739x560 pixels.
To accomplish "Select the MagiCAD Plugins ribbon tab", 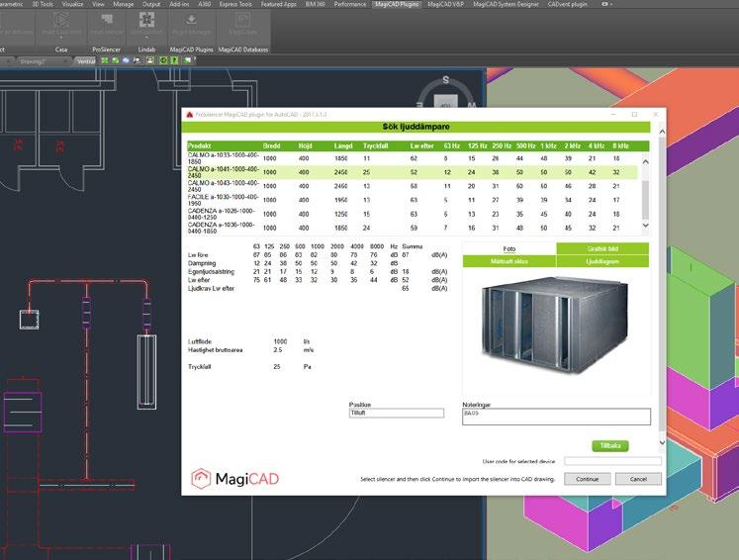I will click(397, 4).
